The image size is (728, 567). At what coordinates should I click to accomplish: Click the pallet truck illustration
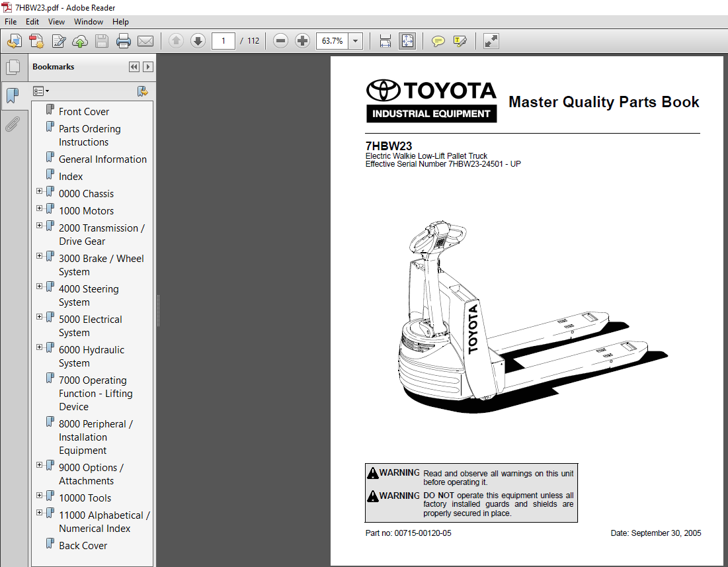coord(532,317)
